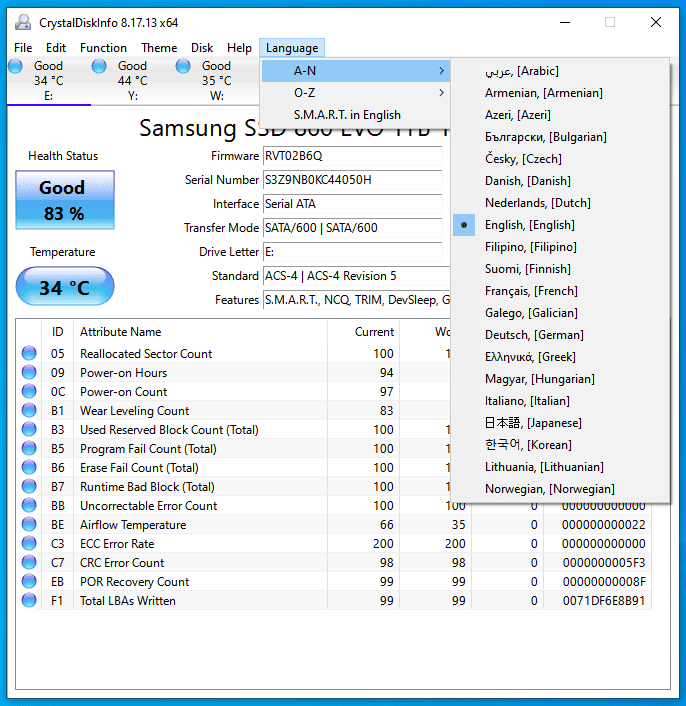
Task: Click raw value 0071DF6E8B91
Action: 604,600
